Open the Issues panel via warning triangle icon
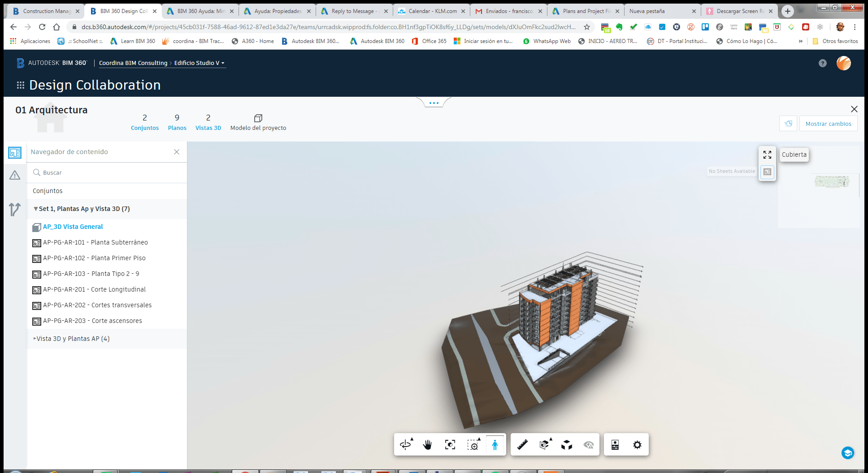 tap(15, 175)
